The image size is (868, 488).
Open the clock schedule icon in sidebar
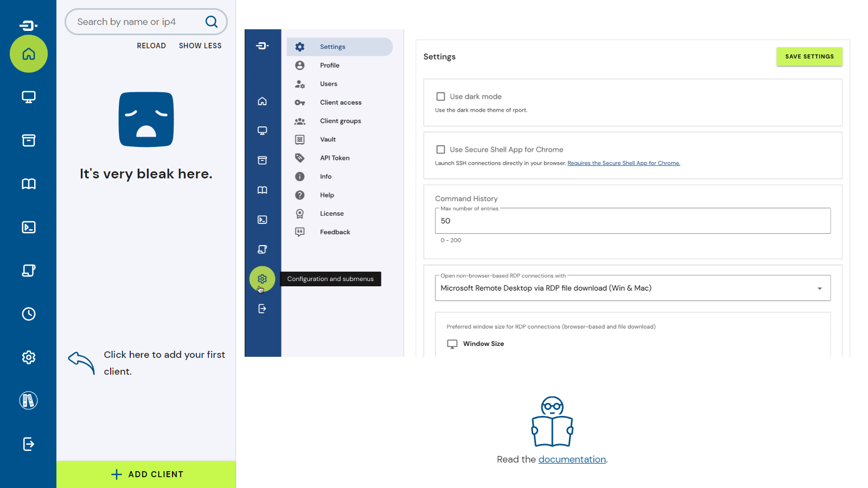pyautogui.click(x=29, y=314)
